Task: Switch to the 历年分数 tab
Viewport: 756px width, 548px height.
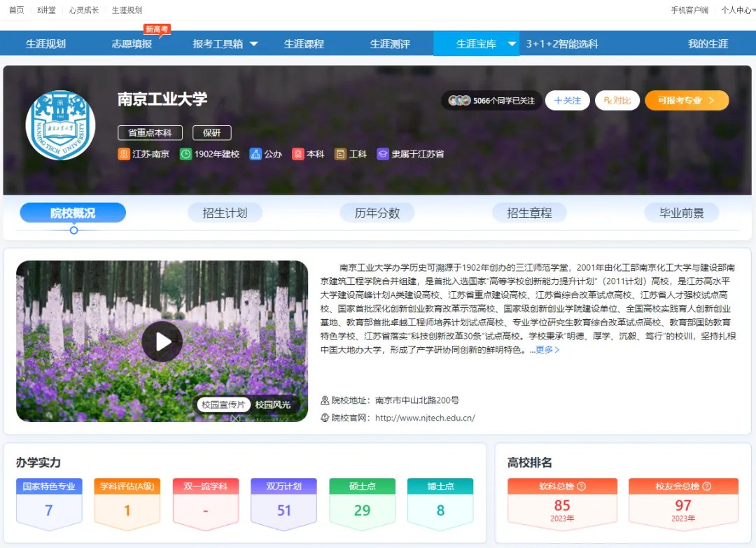Action: (377, 213)
